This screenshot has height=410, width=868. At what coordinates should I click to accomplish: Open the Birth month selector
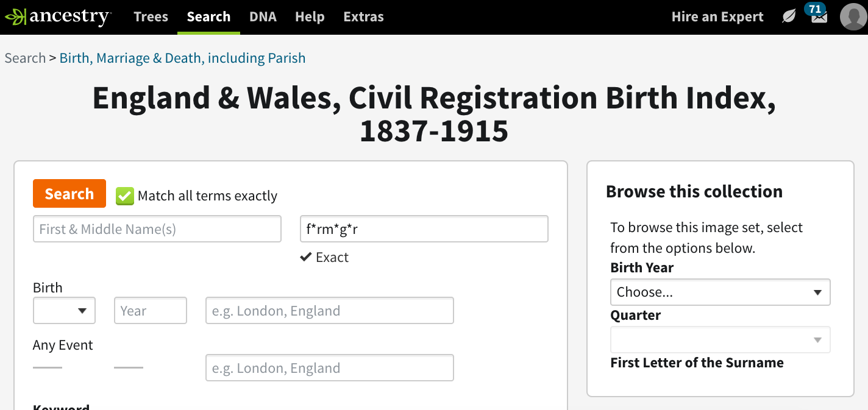point(64,311)
